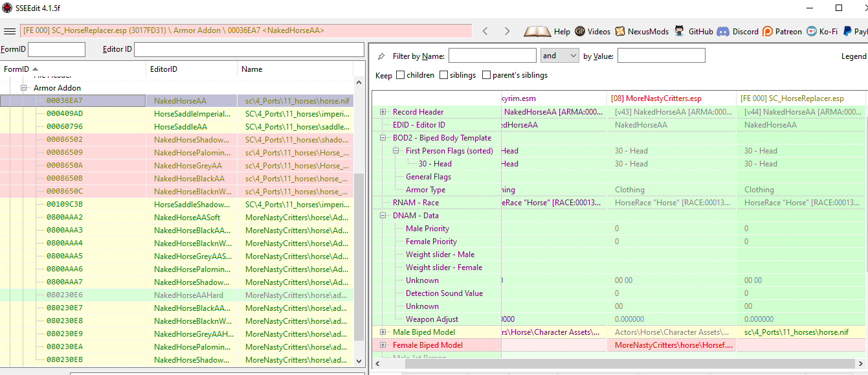
Task: Click the Detection Sound Value row
Action: click(618, 293)
